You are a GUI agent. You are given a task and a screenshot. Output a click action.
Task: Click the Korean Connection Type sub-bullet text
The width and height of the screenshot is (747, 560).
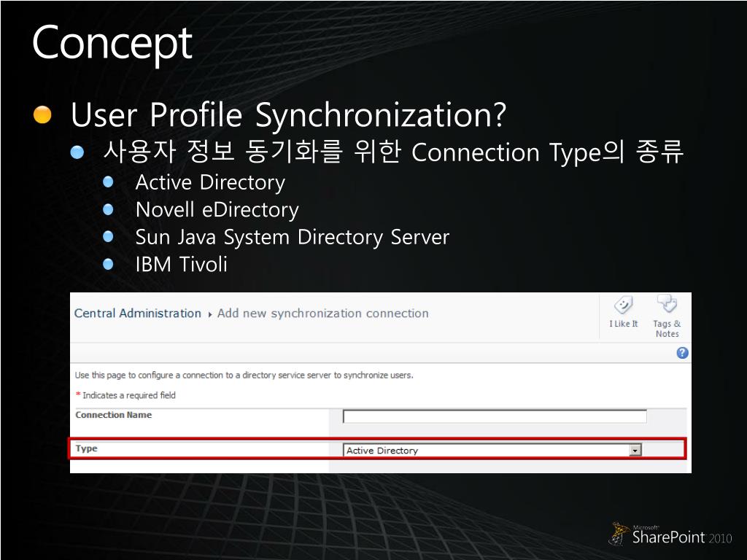pos(393,152)
